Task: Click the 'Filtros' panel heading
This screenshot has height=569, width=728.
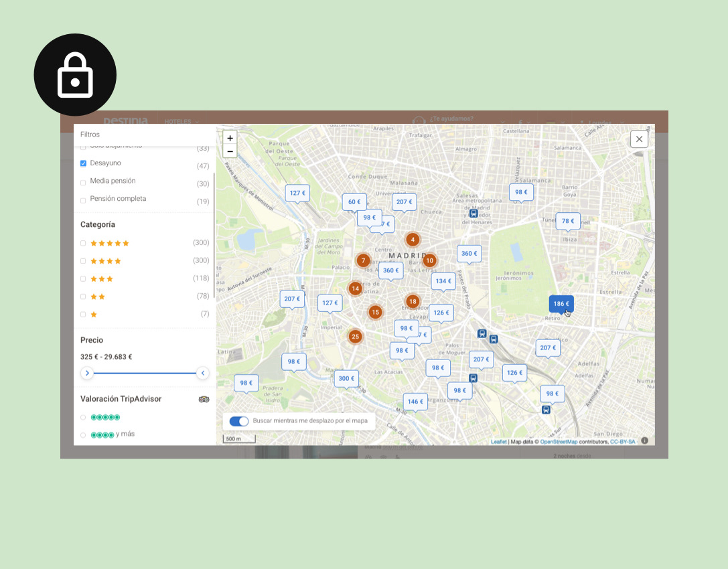Action: [90, 135]
